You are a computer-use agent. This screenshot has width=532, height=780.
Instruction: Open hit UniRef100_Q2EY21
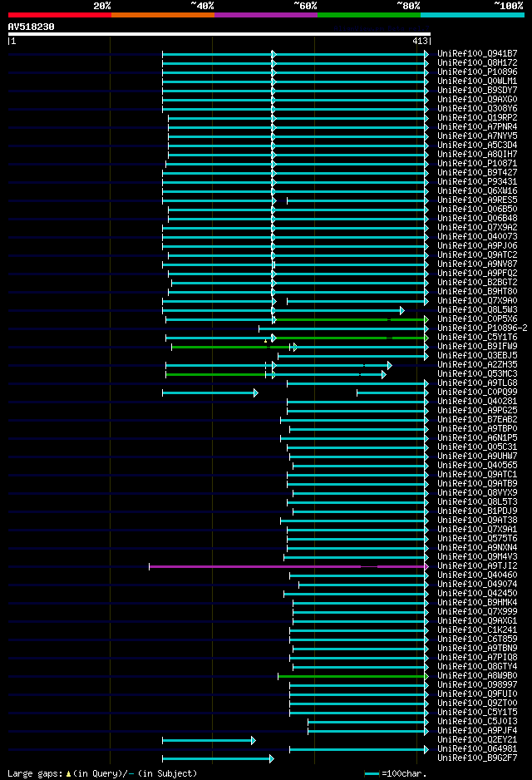477,740
